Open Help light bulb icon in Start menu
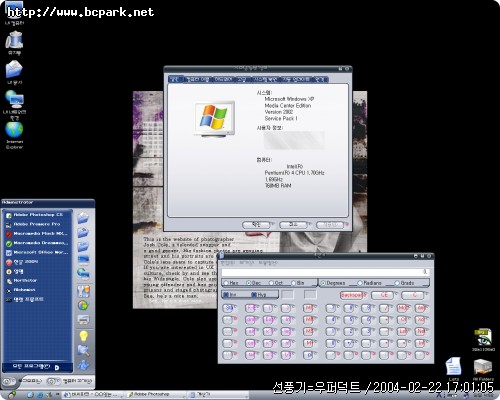Viewport: 500px width, 400px height. point(83,336)
